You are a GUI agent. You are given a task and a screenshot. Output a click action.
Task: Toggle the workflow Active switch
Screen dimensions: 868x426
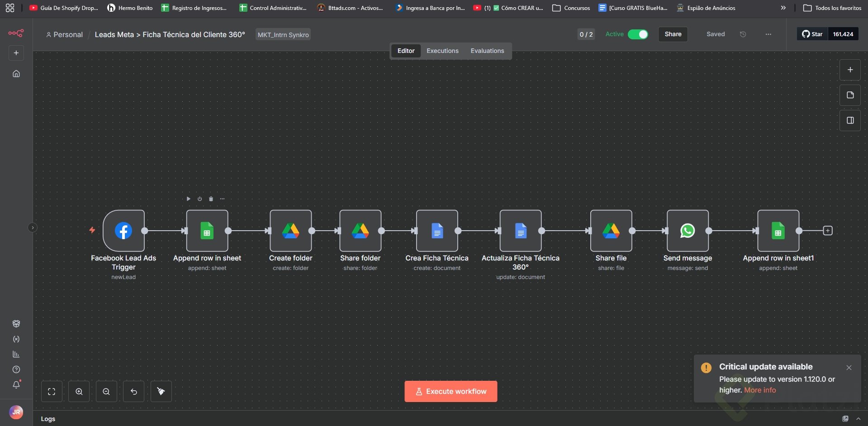point(638,34)
